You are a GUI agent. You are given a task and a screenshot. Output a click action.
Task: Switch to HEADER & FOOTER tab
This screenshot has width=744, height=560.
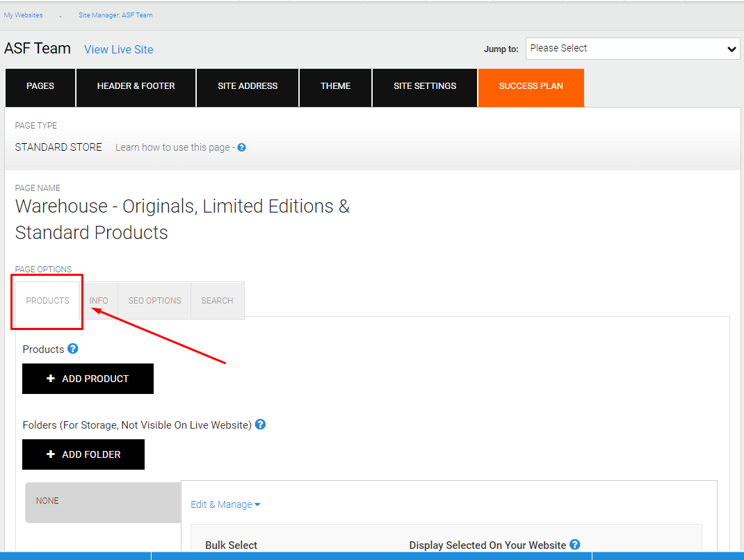(x=136, y=88)
